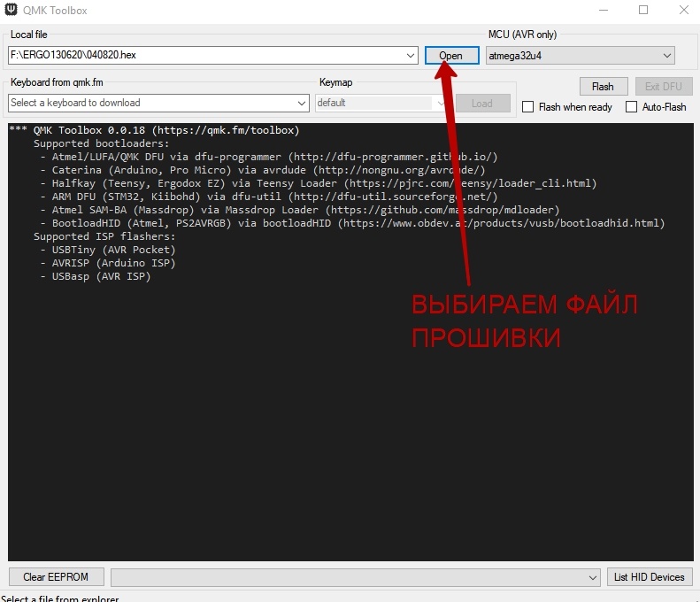The width and height of the screenshot is (700, 602).
Task: Click the Atmel SAM-BA (Massdrop) log line
Action: click(299, 210)
